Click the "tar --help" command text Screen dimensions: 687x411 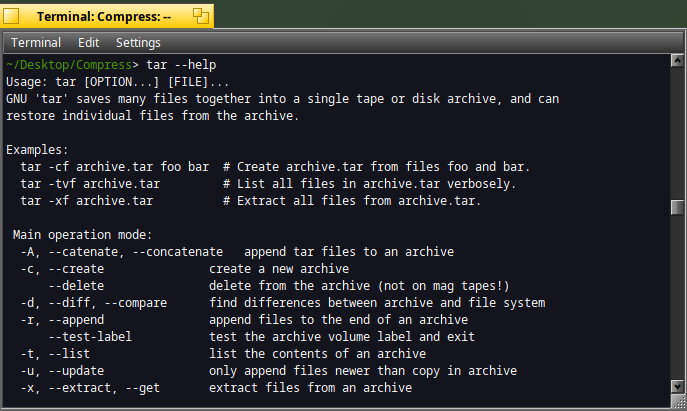coord(181,65)
